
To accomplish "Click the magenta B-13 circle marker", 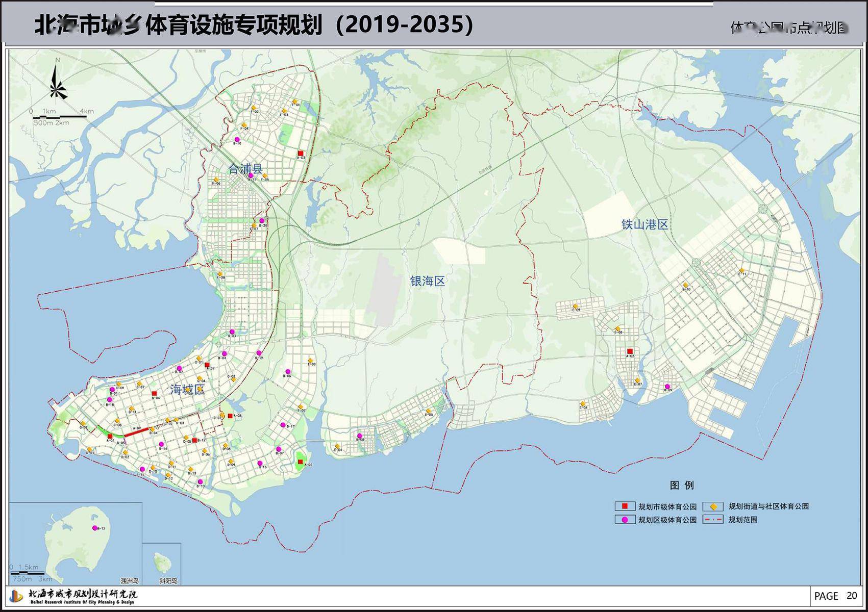I will [x=200, y=482].
